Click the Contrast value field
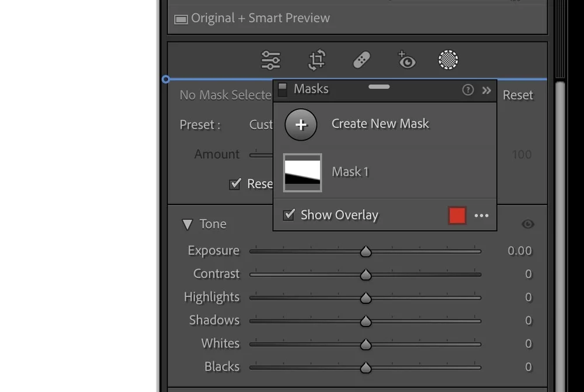Viewport: 584px width, 392px height. point(528,274)
